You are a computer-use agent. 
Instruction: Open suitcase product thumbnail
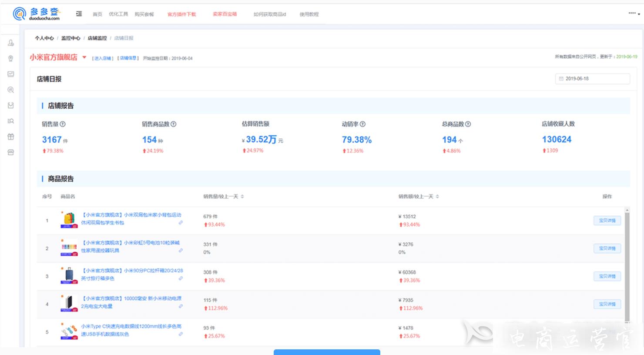click(x=69, y=276)
